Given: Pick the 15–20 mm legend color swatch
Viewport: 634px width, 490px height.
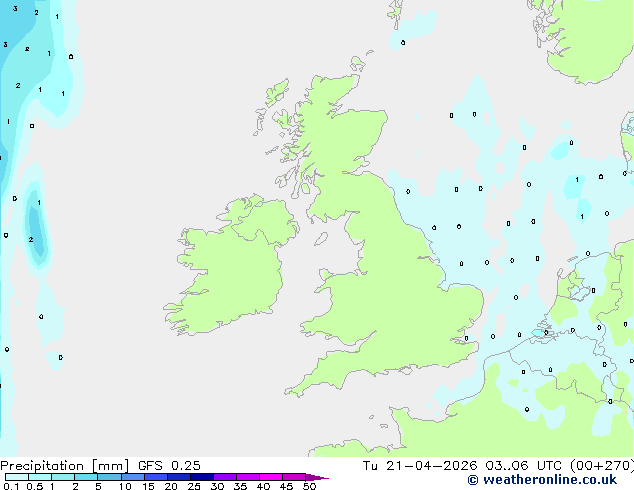Looking at the screenshot, I should [156, 477].
